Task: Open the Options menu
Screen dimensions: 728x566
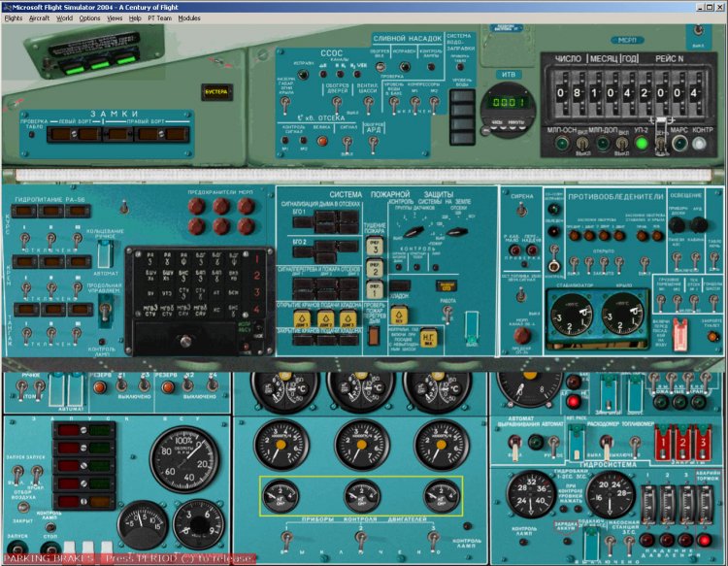Action: tap(89, 18)
